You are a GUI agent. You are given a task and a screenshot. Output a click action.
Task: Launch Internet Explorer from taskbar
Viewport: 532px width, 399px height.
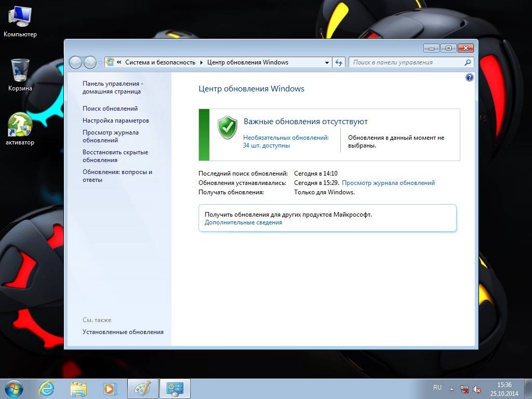pos(46,389)
